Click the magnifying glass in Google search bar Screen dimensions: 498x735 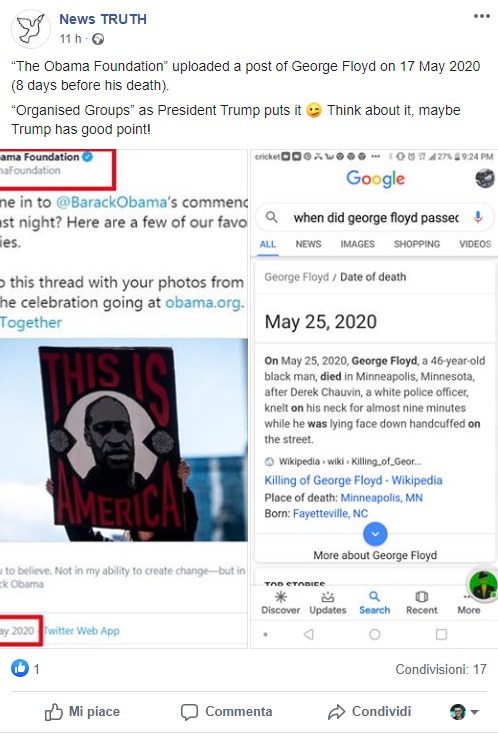click(x=272, y=217)
